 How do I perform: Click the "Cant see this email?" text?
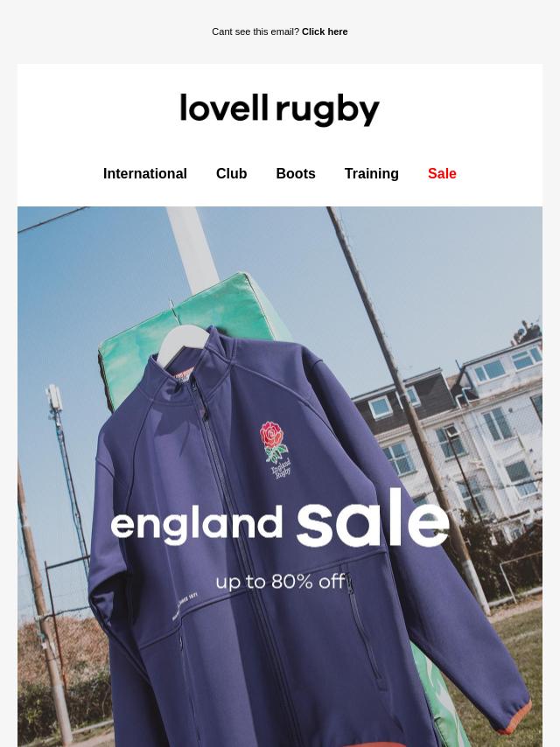(x=255, y=31)
